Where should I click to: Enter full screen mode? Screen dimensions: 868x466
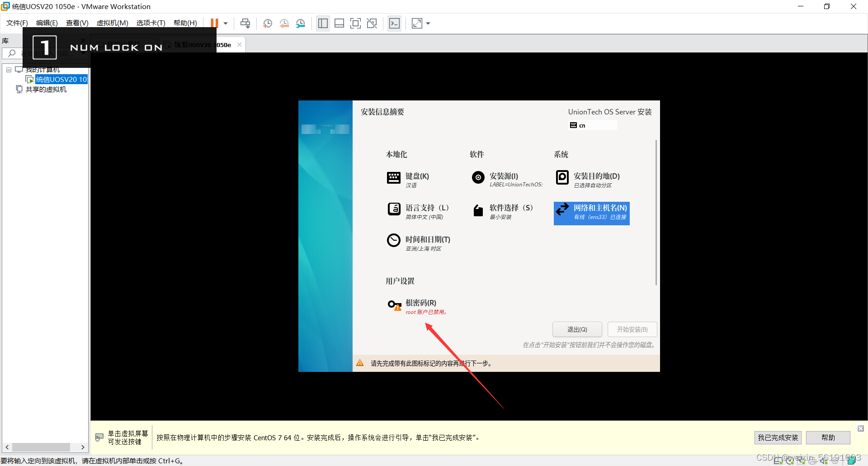point(355,23)
